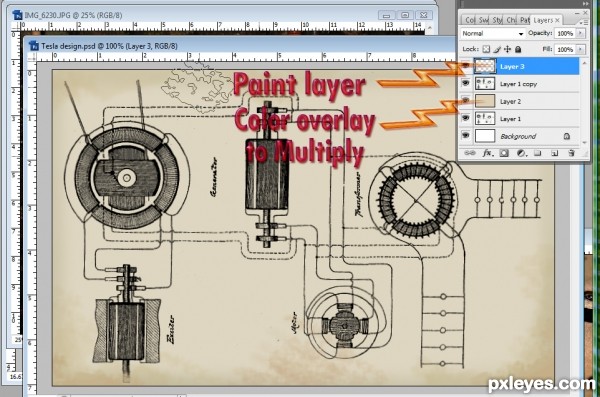Click the create new layer icon

[554, 153]
